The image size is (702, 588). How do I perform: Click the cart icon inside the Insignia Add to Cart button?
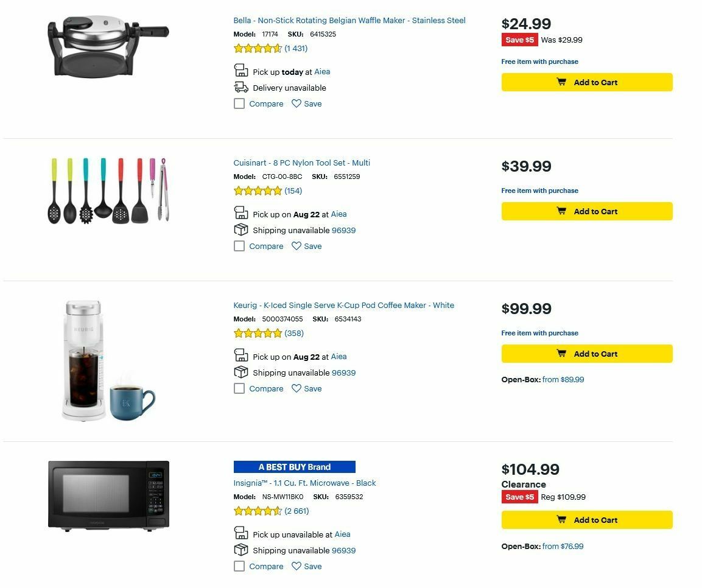pos(561,519)
